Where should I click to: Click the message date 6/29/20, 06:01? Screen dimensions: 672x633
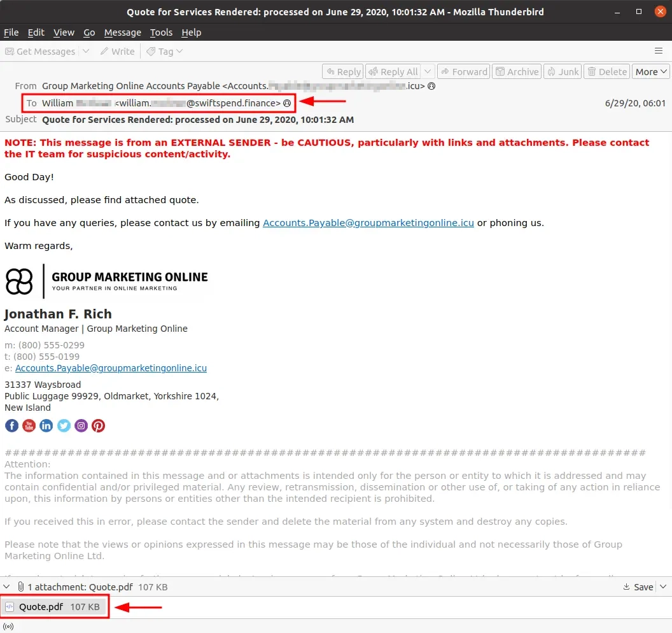pos(635,103)
